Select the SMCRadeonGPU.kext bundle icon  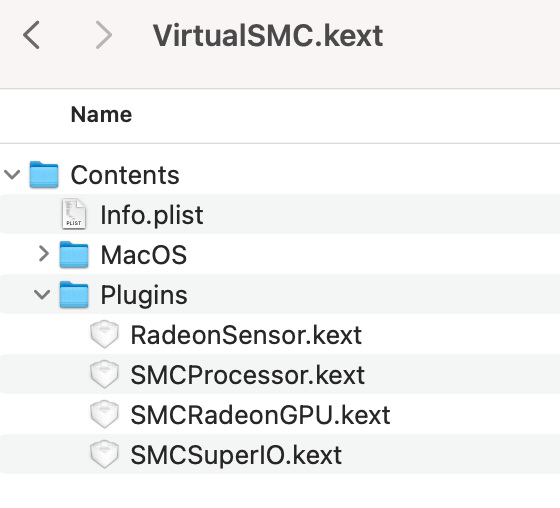104,414
